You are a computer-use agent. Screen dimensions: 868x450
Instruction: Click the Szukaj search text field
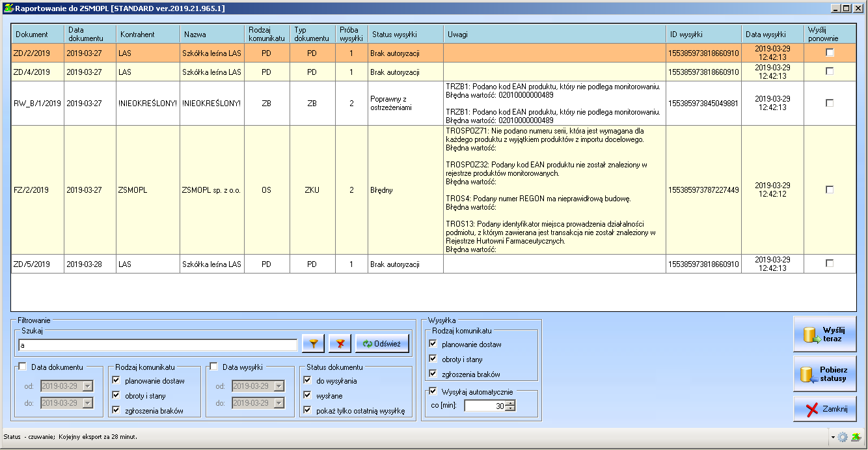point(157,345)
